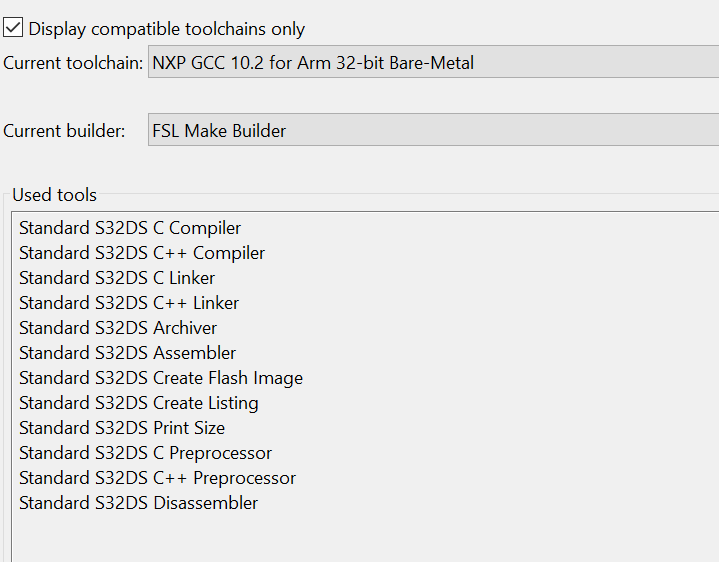
Task: Pick Standard S32DS C++ Preprocessor tool
Action: click(x=158, y=478)
